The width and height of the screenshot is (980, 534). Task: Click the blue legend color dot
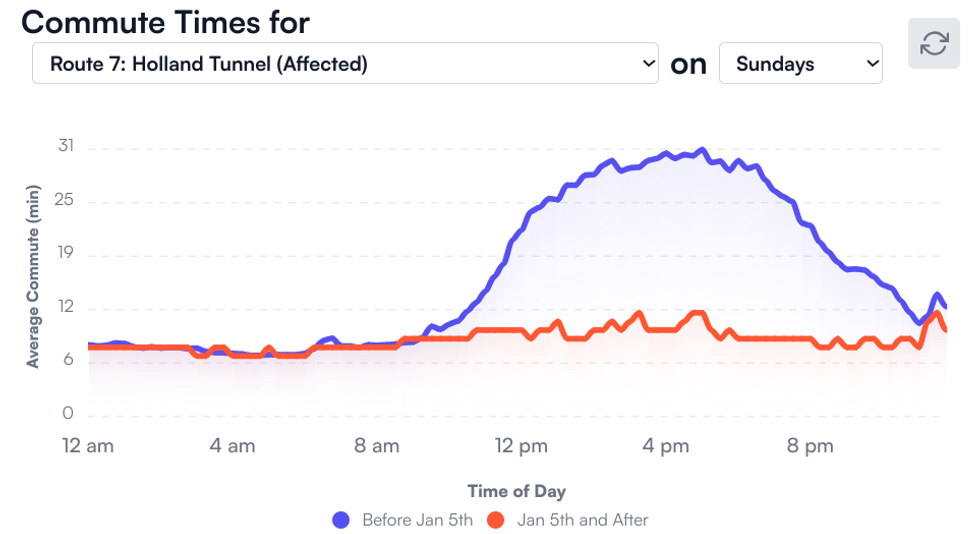pyautogui.click(x=342, y=520)
